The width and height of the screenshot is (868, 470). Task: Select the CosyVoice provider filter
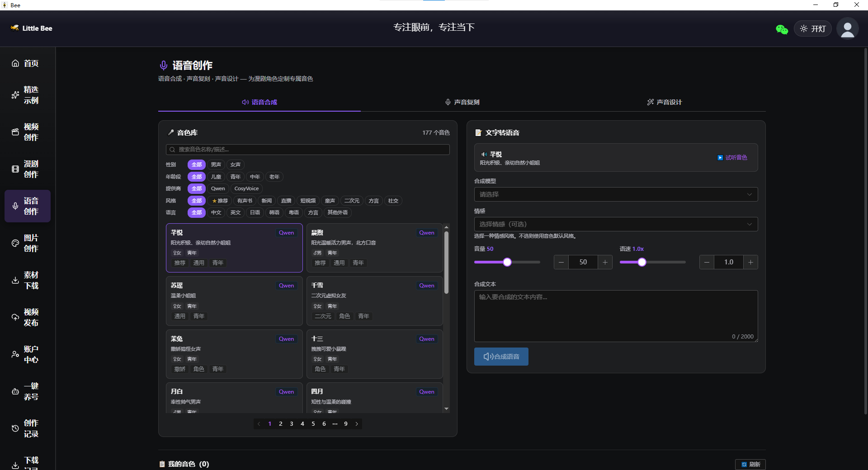(246, 188)
